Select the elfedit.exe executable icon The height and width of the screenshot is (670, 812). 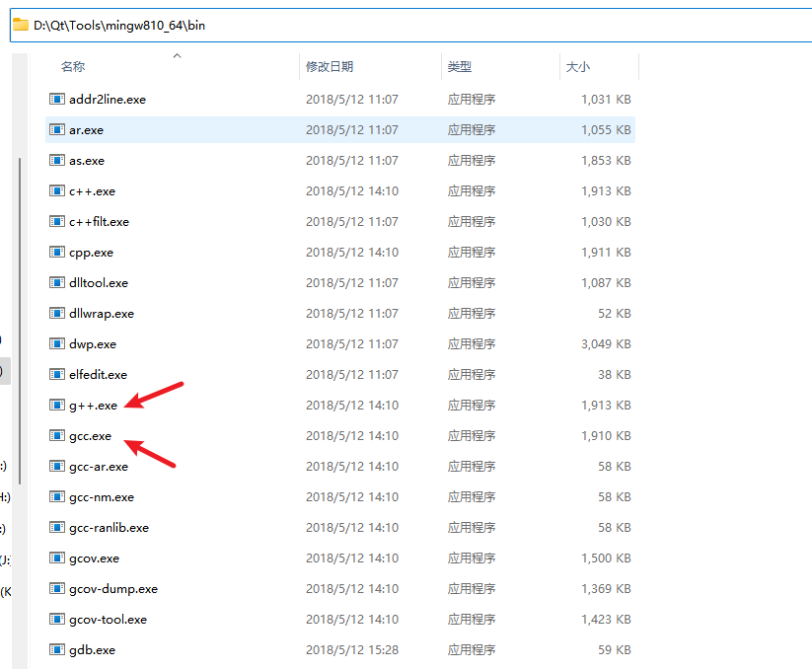[56, 374]
